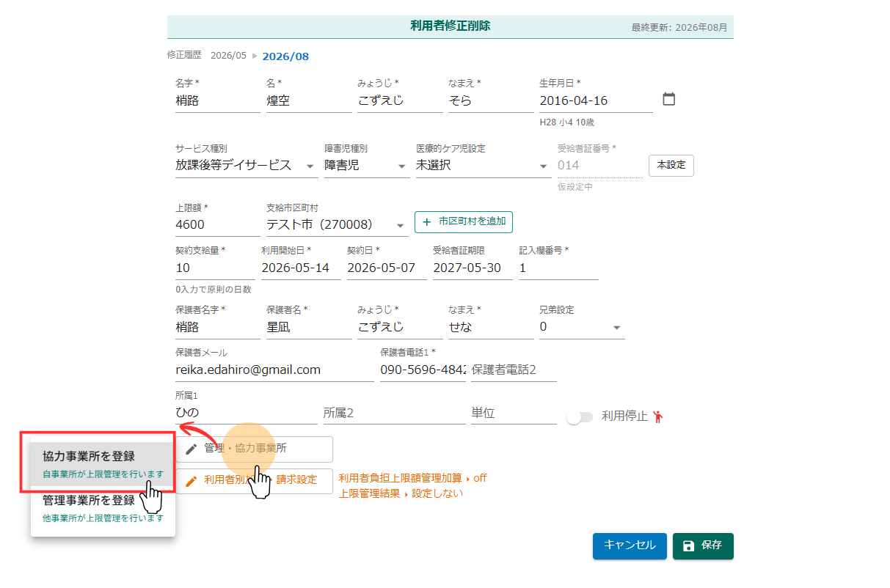Toggle the 利用停止 switch
Screen dimensions: 890x588
579,417
